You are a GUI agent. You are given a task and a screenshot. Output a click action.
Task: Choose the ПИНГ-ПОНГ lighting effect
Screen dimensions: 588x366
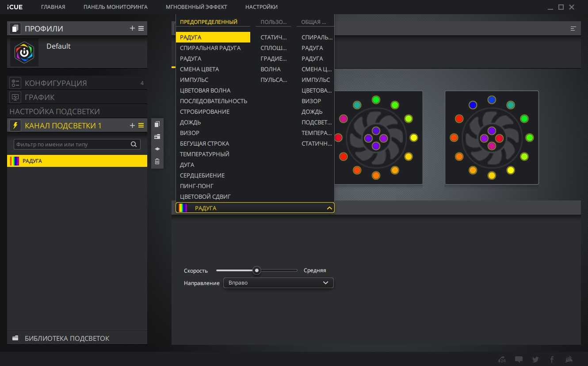click(x=197, y=186)
